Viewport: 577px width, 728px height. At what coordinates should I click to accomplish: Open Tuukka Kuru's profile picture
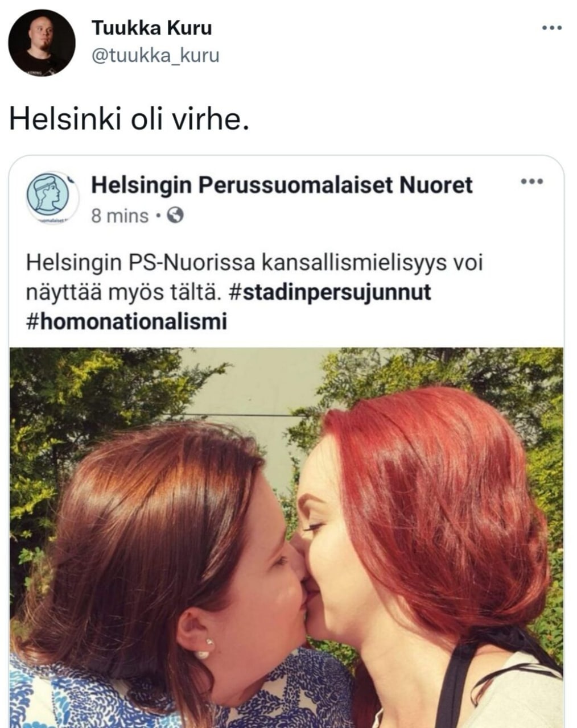pos(42,43)
